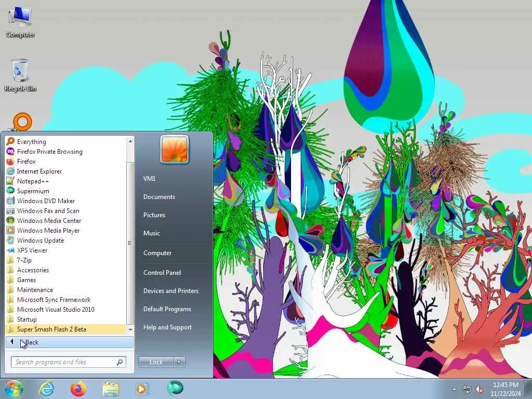This screenshot has height=399, width=532.
Task: Click the taskbar clock and date
Action: coord(506,389)
